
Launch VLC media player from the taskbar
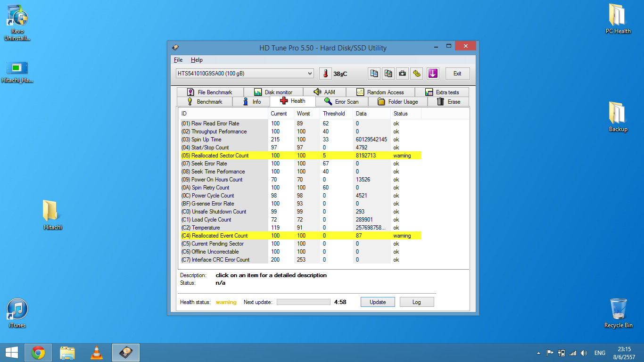pos(97,353)
